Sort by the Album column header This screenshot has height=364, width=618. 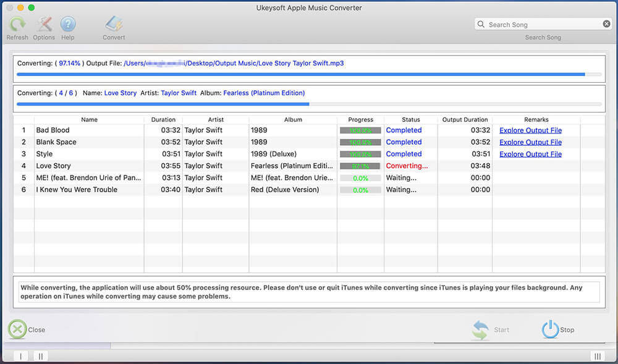coord(293,119)
